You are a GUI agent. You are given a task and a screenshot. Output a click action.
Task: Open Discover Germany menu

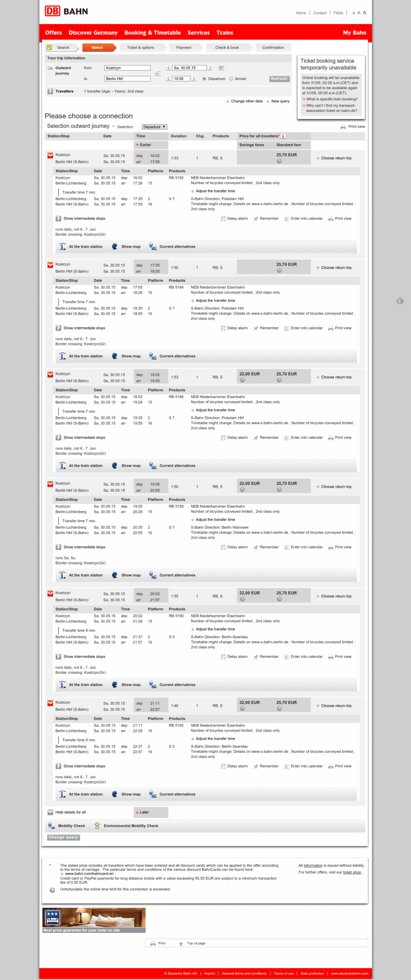tap(93, 33)
